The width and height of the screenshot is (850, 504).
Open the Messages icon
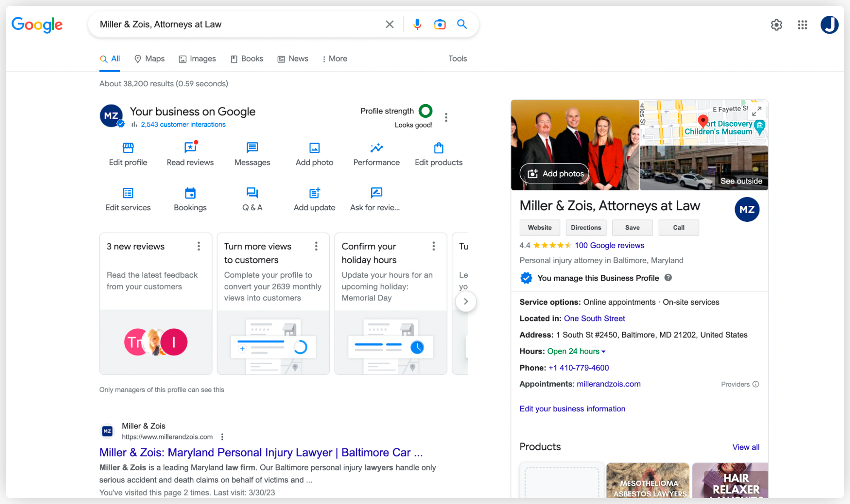(x=252, y=148)
